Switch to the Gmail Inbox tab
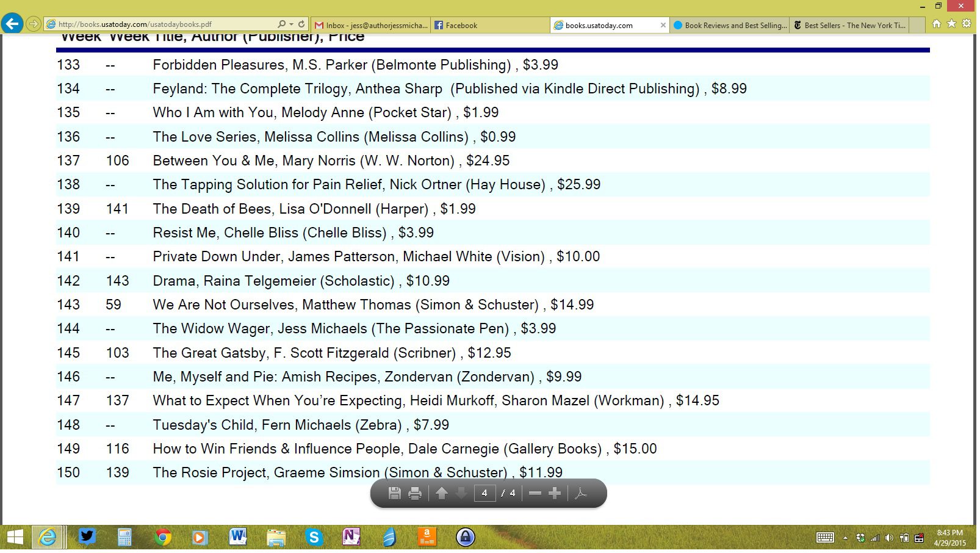 [371, 25]
